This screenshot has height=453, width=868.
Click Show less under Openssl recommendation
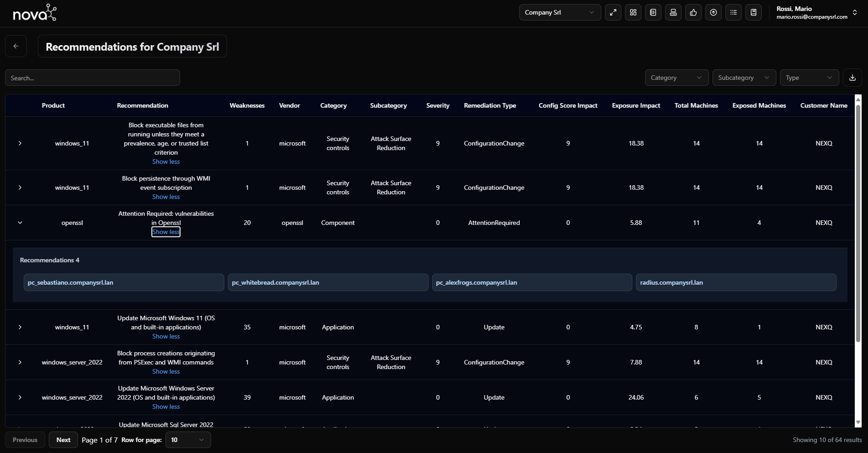pyautogui.click(x=166, y=232)
